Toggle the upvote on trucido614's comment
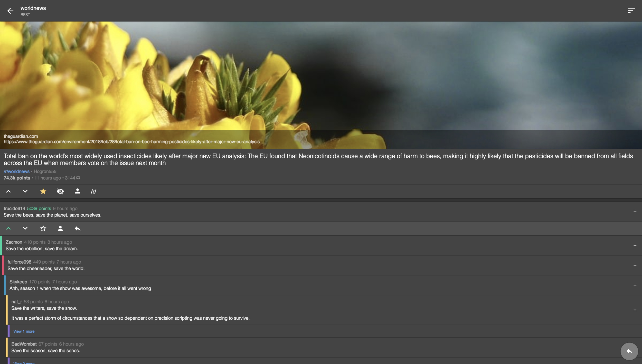The image size is (642, 364). (8, 228)
